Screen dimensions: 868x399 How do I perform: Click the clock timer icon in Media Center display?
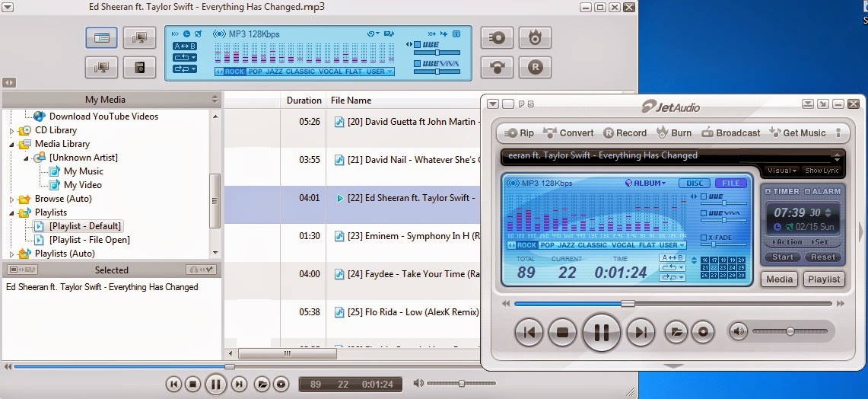tap(186, 34)
